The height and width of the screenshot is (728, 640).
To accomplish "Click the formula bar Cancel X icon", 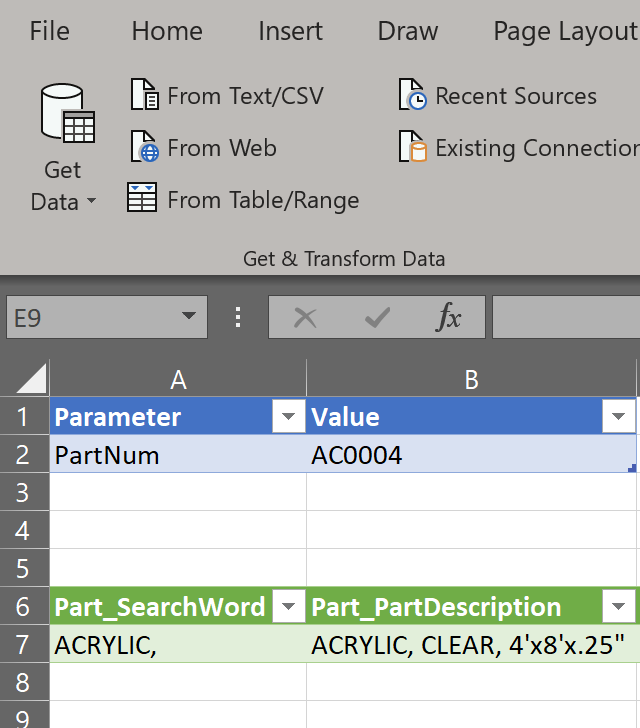I will pyautogui.click(x=305, y=318).
